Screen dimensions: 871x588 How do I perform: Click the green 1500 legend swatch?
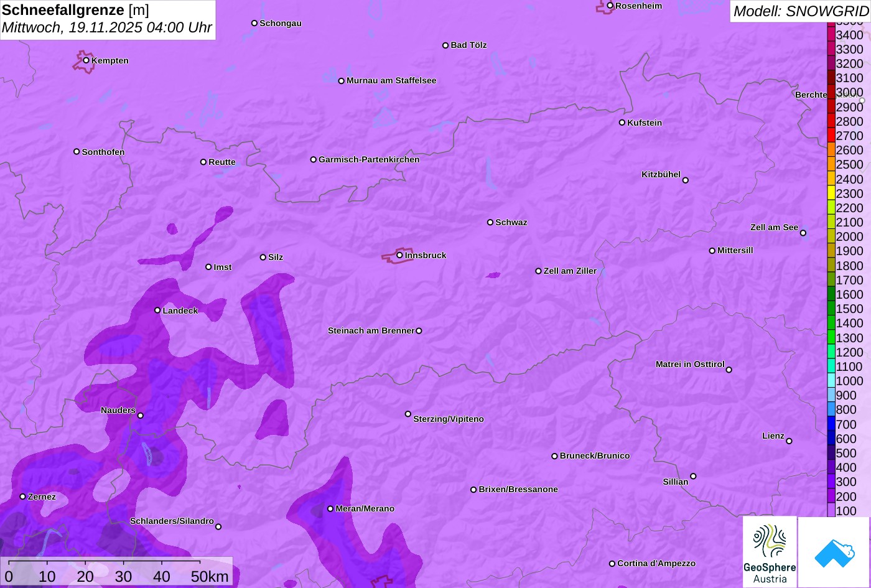point(831,309)
